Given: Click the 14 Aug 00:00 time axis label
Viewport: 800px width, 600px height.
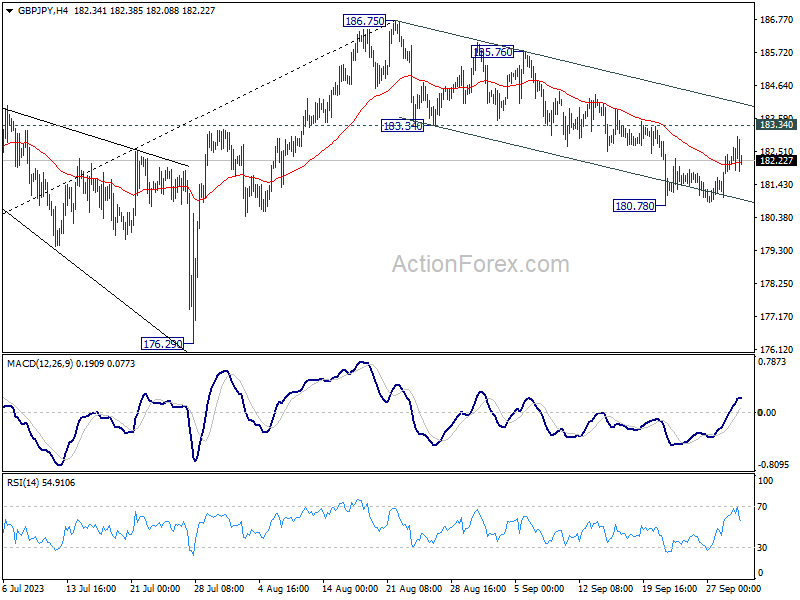Looking at the screenshot, I should point(351,588).
